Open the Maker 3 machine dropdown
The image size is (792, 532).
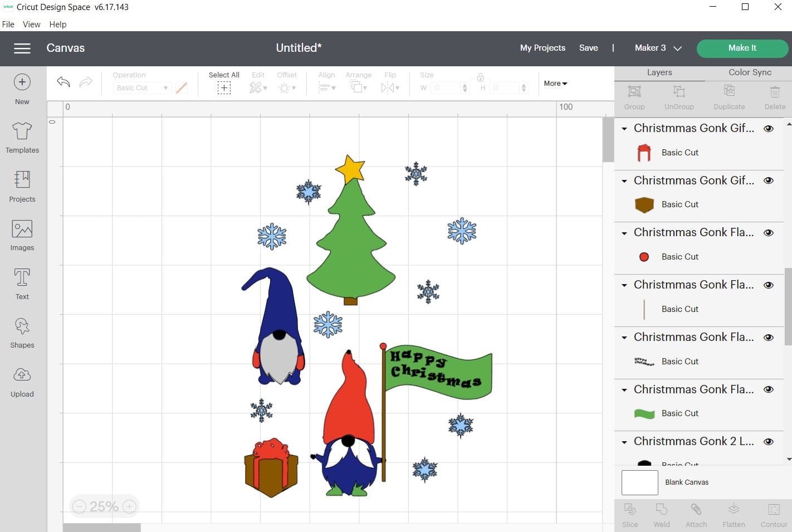658,48
